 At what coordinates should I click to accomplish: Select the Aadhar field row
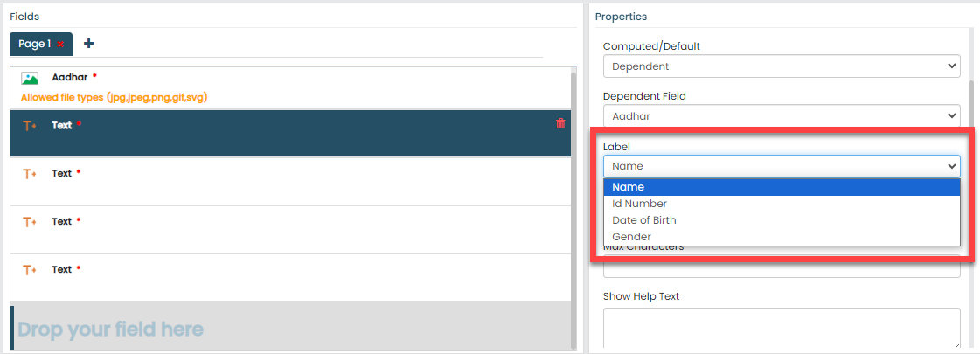tap(288, 87)
